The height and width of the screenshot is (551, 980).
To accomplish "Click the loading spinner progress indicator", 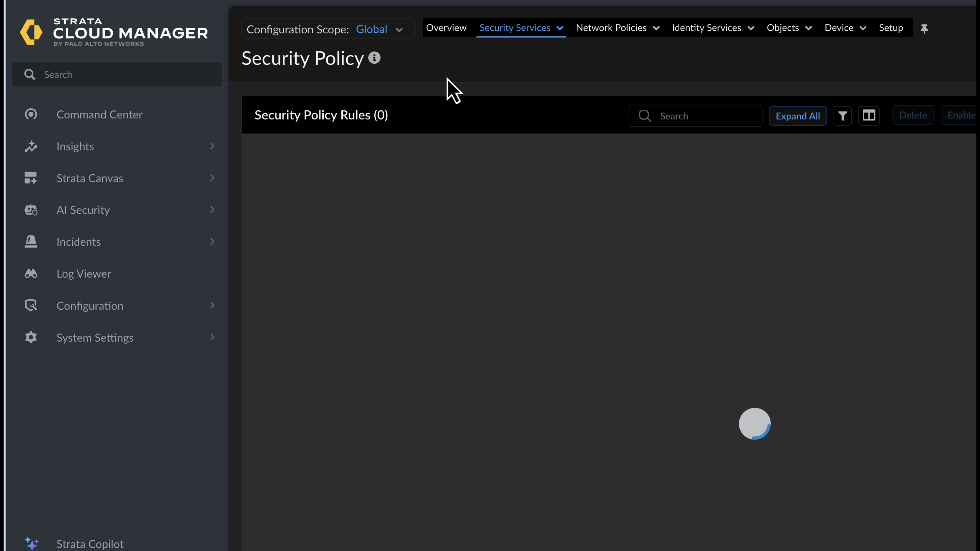I will pos(755,424).
